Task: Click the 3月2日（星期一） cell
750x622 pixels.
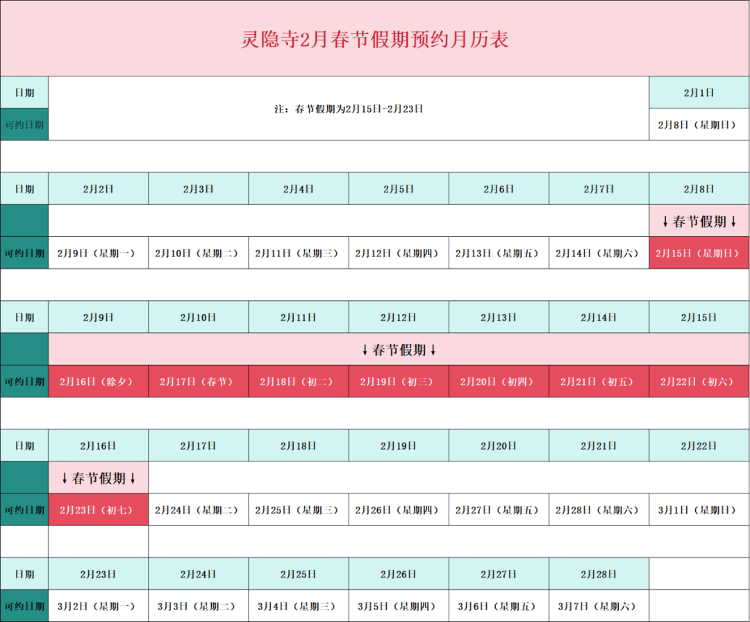Action: click(x=98, y=605)
